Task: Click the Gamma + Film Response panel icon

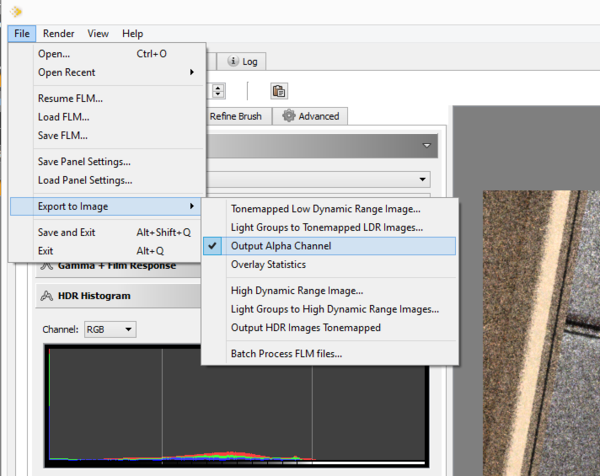Action: 47,266
